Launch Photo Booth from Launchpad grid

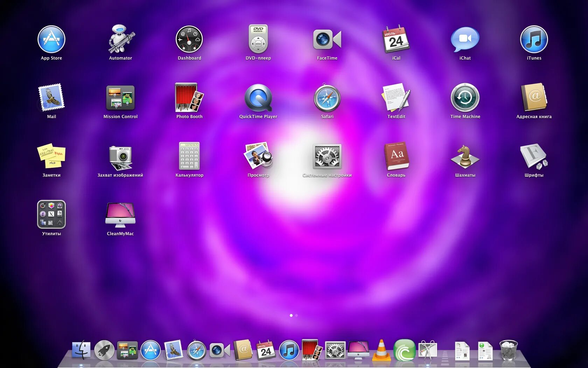pyautogui.click(x=189, y=97)
